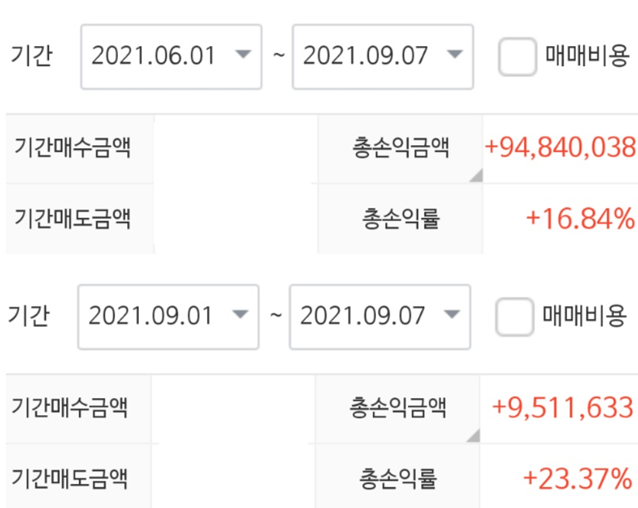
Task: Click the upper 기간매수금액 label
Action: pos(72,147)
